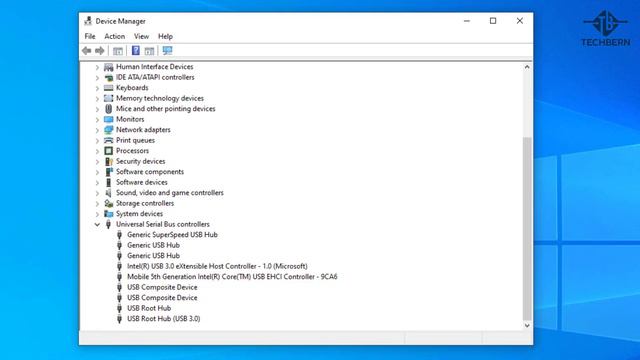Click the Forward arrow toolbar icon
Image resolution: width=640 pixels, height=360 pixels.
[100, 51]
